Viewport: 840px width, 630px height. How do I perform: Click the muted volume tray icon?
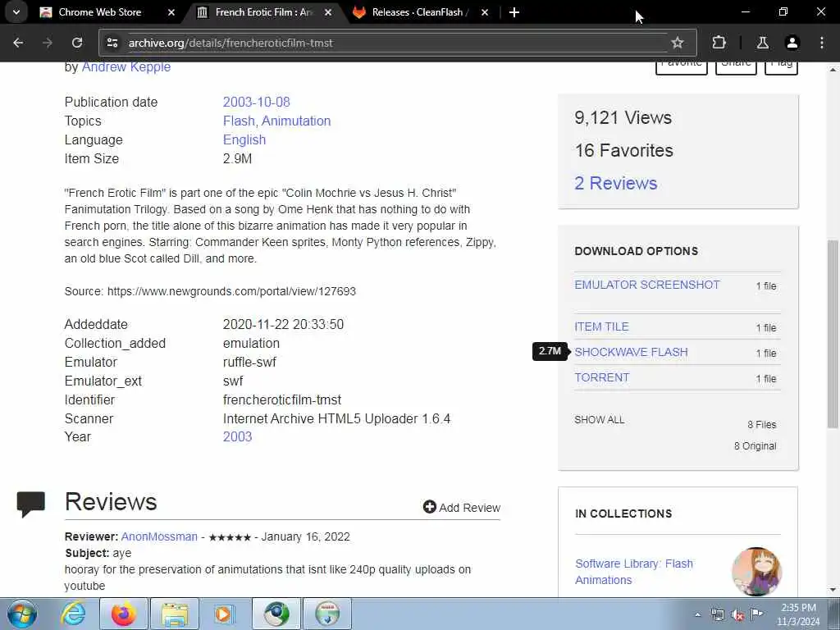tap(737, 615)
